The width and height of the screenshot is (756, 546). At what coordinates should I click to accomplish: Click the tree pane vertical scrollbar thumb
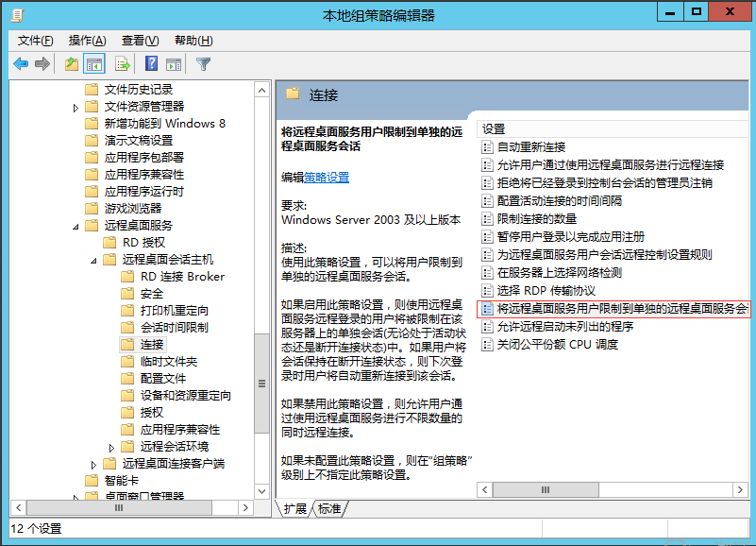pos(261,384)
